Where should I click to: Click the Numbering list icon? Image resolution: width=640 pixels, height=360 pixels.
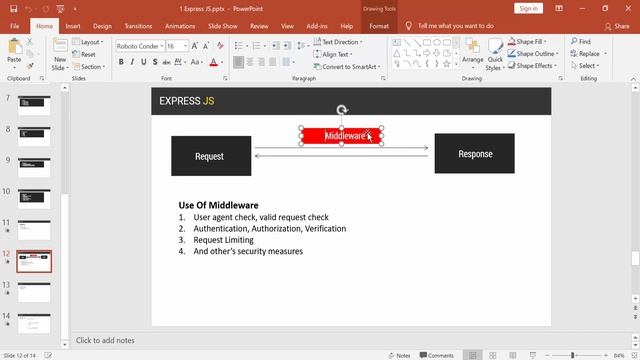pos(256,46)
